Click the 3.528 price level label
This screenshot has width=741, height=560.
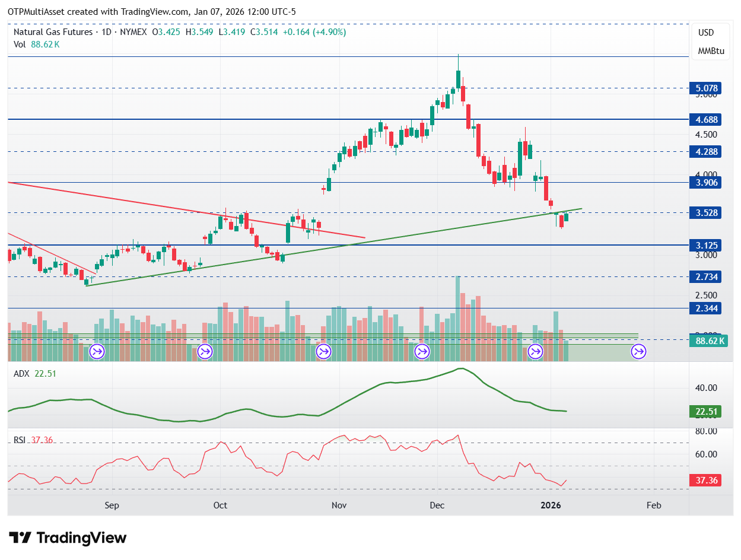(707, 213)
